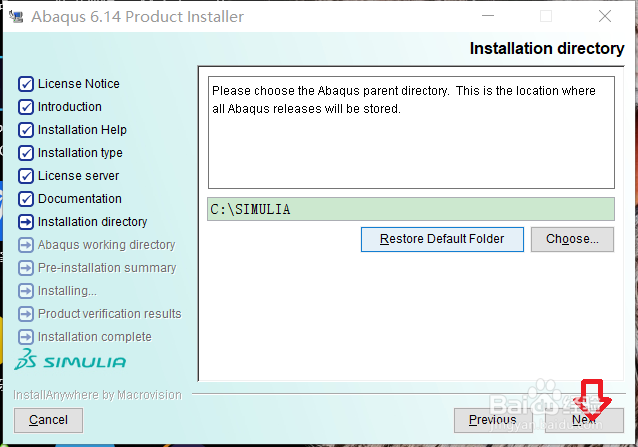Image resolution: width=638 pixels, height=447 pixels.
Task: Go back with the Previous button
Action: point(493,420)
